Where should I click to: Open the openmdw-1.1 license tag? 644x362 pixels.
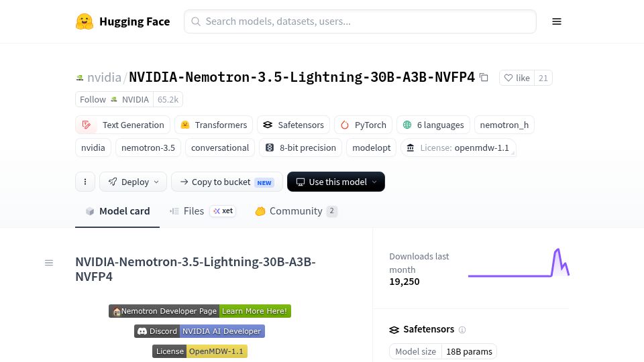(458, 147)
